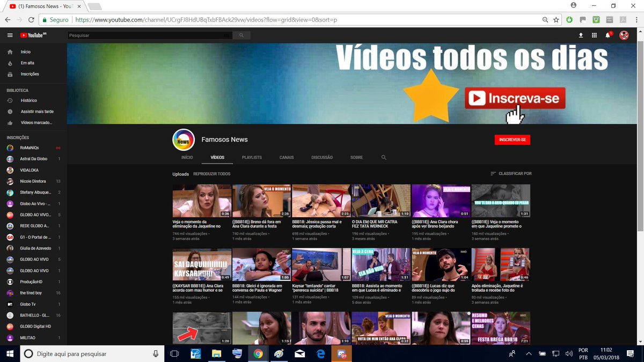Open Festa Brega BBB18 video thumbnail

(x=501, y=328)
